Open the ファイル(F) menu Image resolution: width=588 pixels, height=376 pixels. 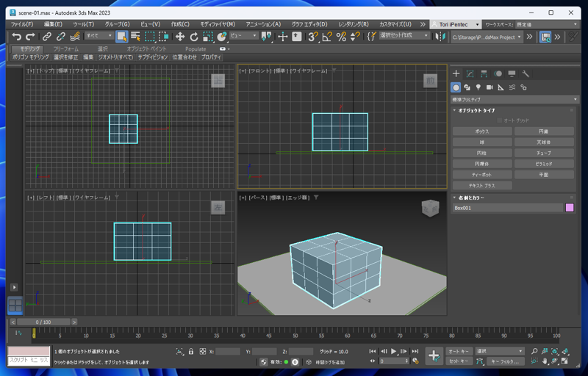click(22, 24)
